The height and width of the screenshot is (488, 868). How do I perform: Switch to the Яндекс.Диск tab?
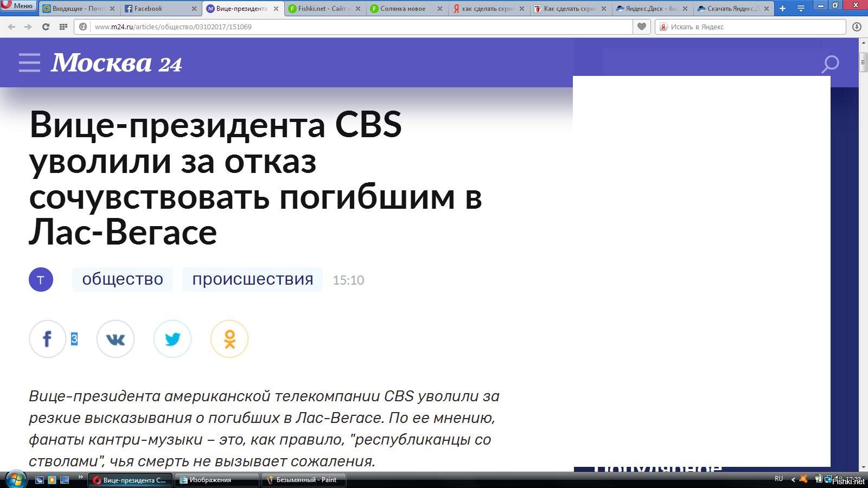[652, 9]
